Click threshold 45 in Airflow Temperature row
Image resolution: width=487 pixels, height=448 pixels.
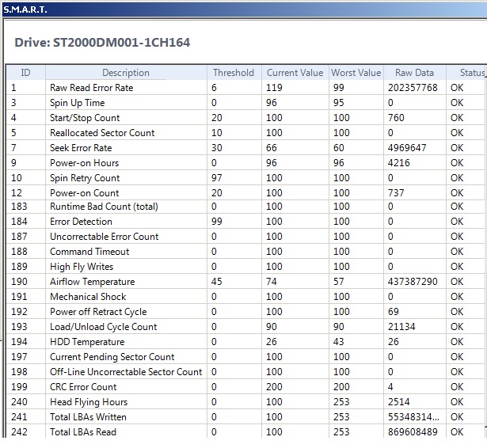217,282
